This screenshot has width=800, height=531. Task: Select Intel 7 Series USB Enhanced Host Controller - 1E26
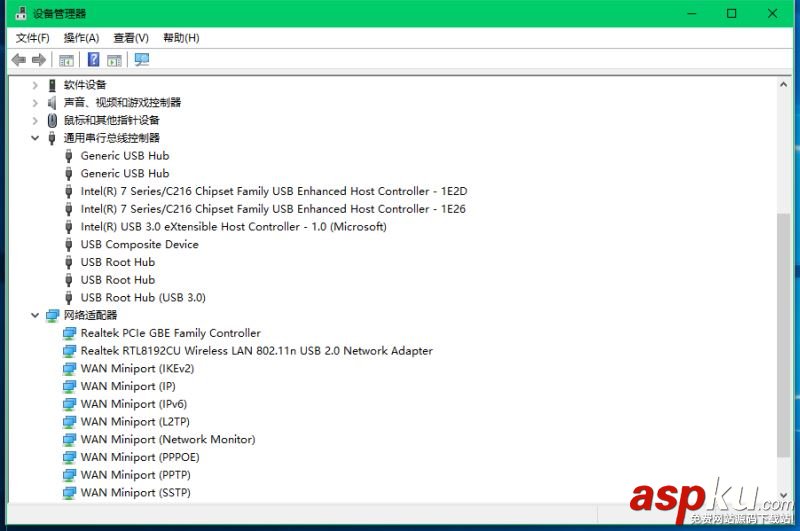tap(273, 209)
